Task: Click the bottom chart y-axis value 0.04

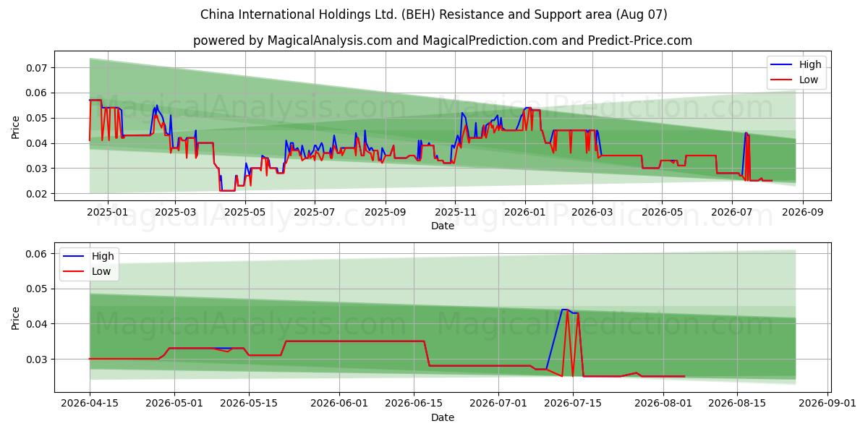Action: click(37, 324)
